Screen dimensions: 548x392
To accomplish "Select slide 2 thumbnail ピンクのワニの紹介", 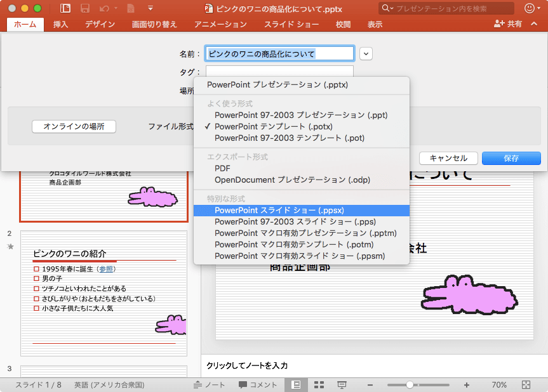I will point(104,293).
